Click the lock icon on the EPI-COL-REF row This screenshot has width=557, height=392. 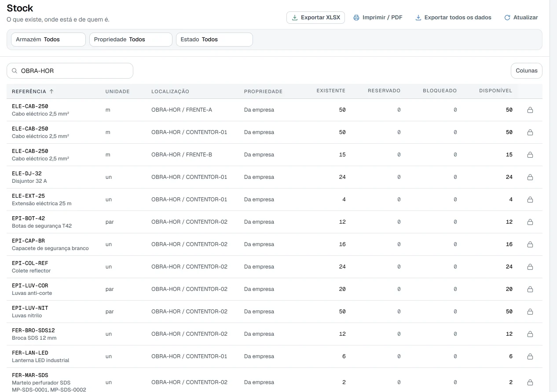tap(530, 267)
